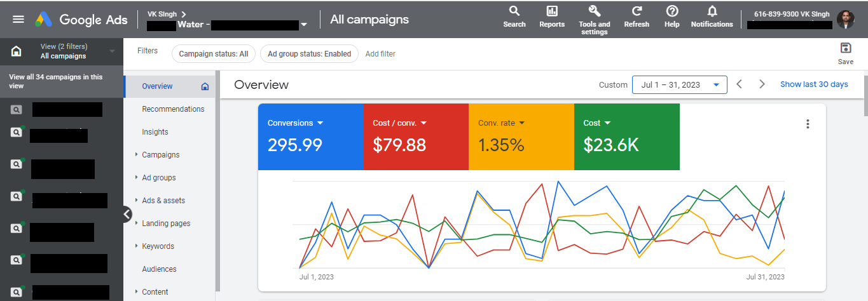Open the Reports icon
Image resolution: width=868 pixels, height=301 pixels.
click(x=551, y=11)
